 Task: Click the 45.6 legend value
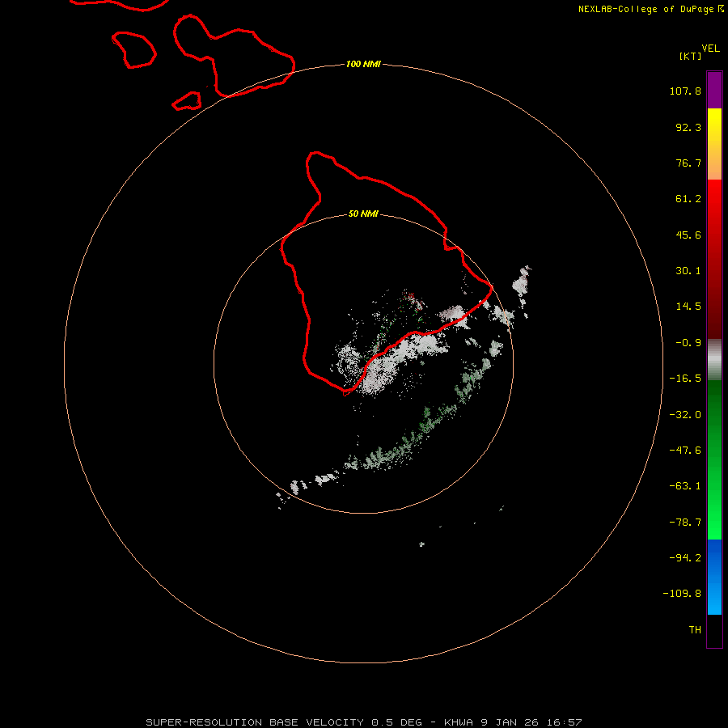click(x=688, y=235)
